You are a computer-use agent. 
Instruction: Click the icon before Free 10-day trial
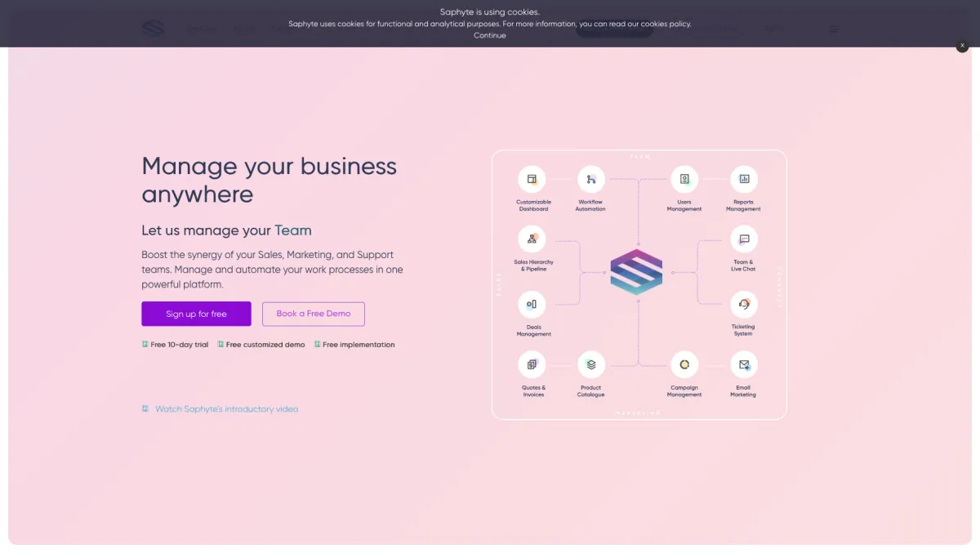coord(145,345)
